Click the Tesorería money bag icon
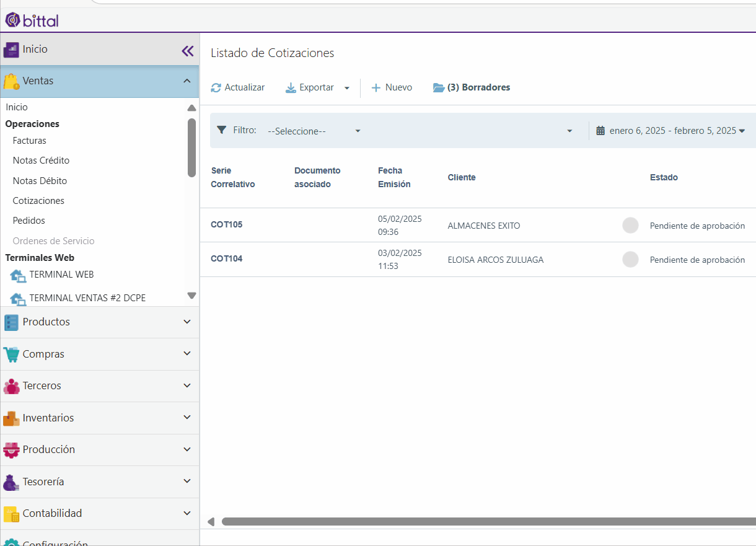This screenshot has height=546, width=756. 11,482
